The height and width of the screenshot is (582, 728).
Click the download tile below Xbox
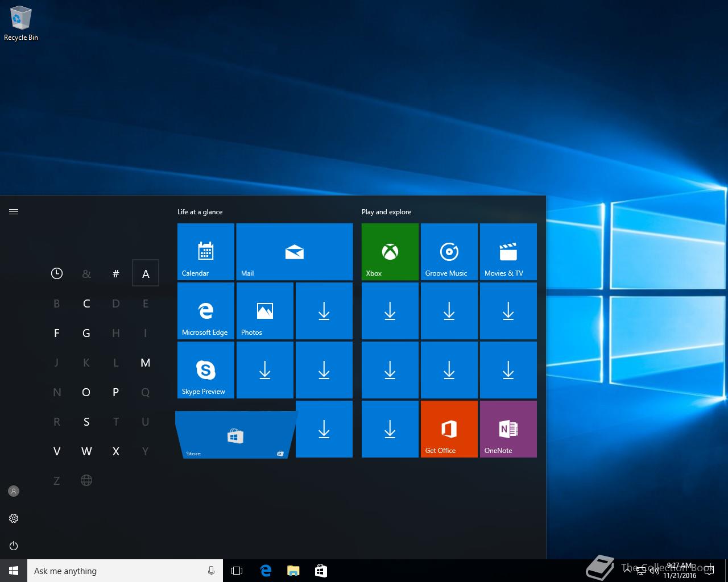point(390,311)
